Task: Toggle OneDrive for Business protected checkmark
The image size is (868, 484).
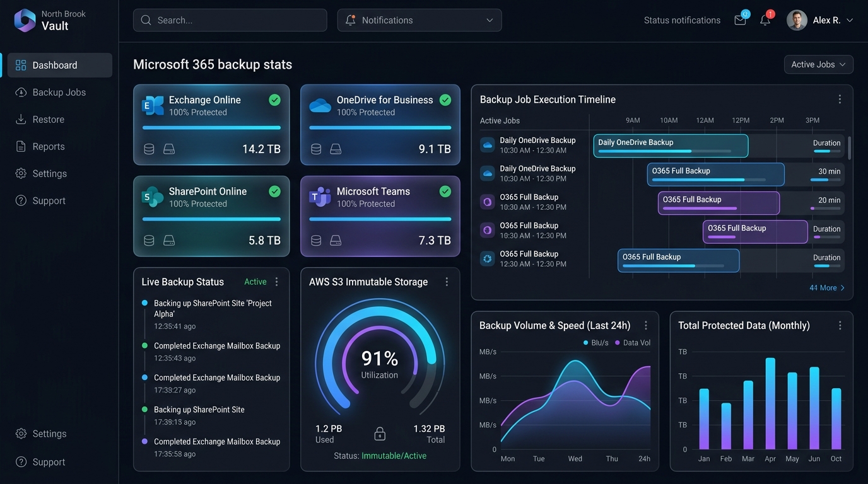Action: (445, 100)
